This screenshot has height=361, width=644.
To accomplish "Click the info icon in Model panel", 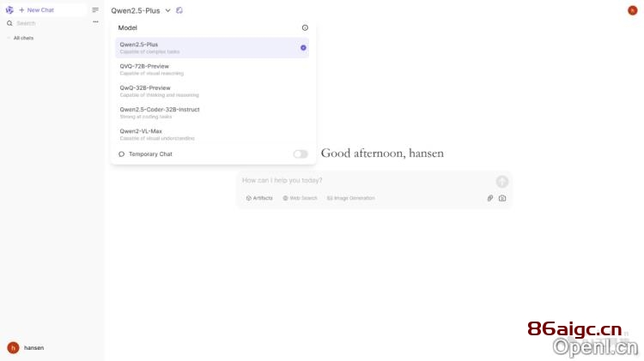I will click(305, 27).
